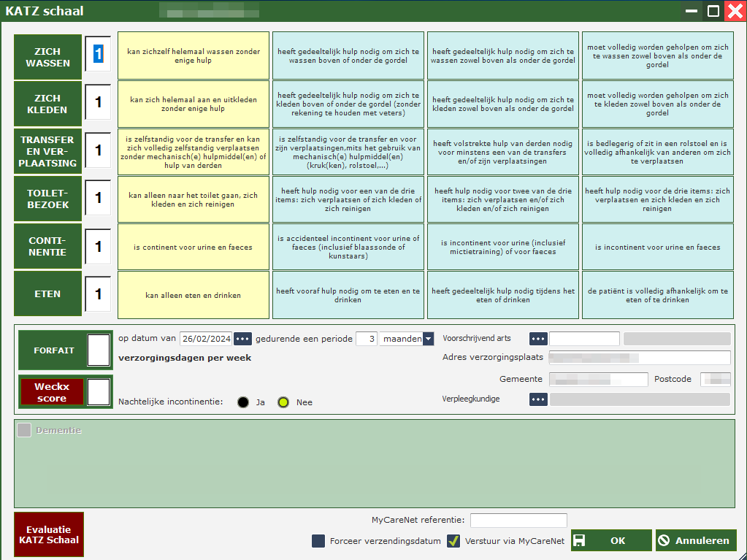Select 'gedeeltelijk hulp nodig om zich te kleden zowel boven als onder'
The image size is (747, 560).
tap(503, 104)
